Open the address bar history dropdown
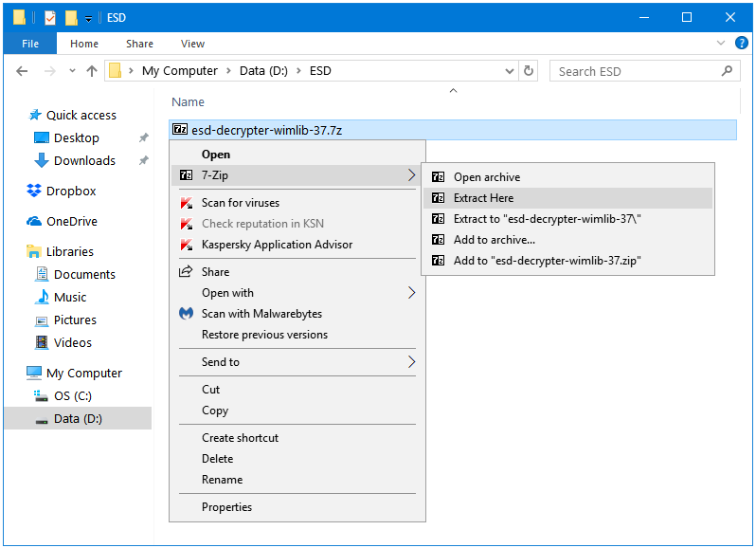756x548 pixels. tap(509, 71)
